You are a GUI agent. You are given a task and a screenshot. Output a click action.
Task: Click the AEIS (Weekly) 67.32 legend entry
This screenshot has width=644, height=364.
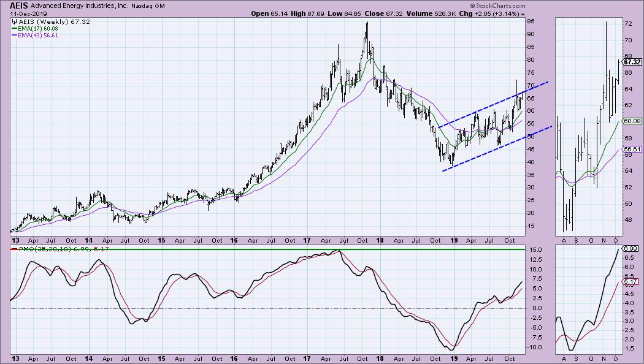[54, 21]
